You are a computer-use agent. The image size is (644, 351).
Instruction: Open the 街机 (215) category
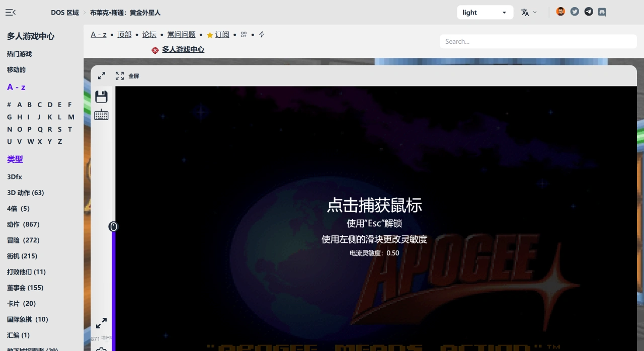(x=22, y=256)
